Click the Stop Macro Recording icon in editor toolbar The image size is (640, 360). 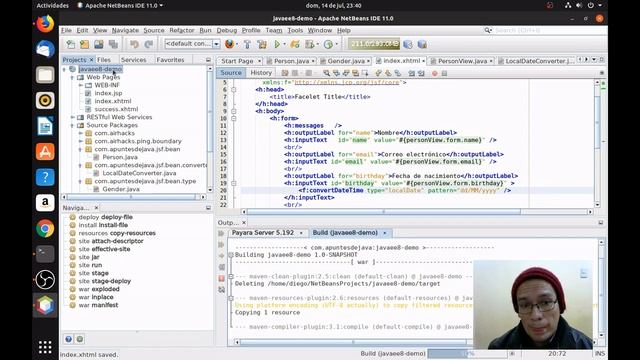pyautogui.click(x=444, y=73)
